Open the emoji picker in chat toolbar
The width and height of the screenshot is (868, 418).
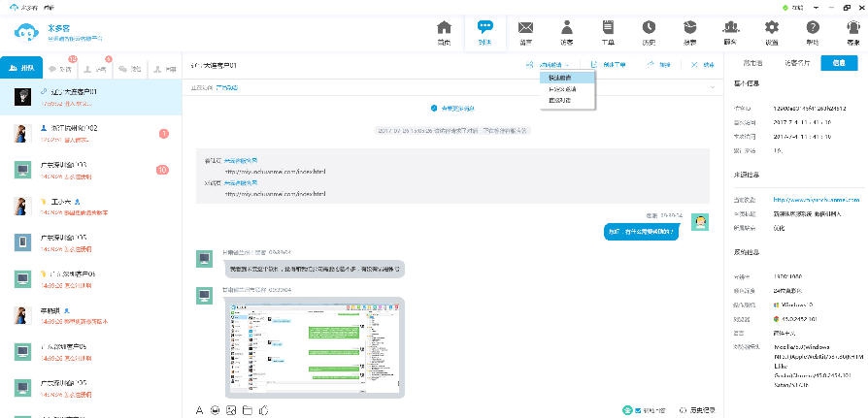tap(216, 410)
